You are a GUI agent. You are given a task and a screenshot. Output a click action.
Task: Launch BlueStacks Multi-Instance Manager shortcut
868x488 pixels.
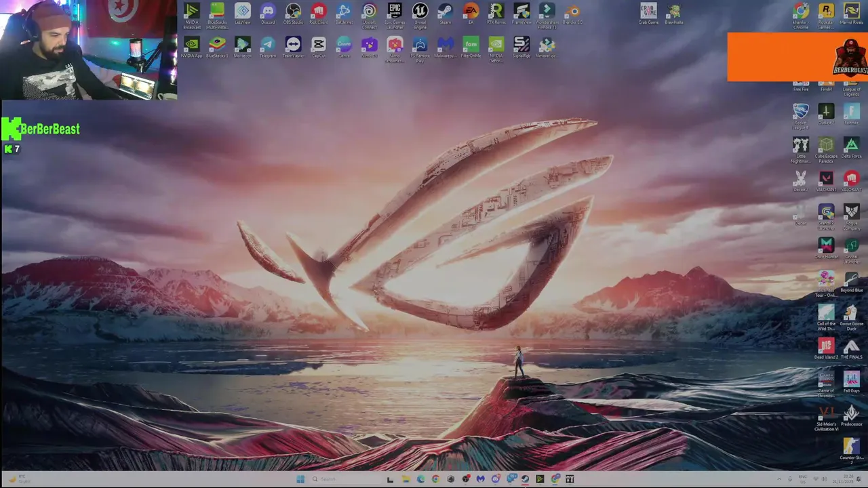tap(217, 16)
